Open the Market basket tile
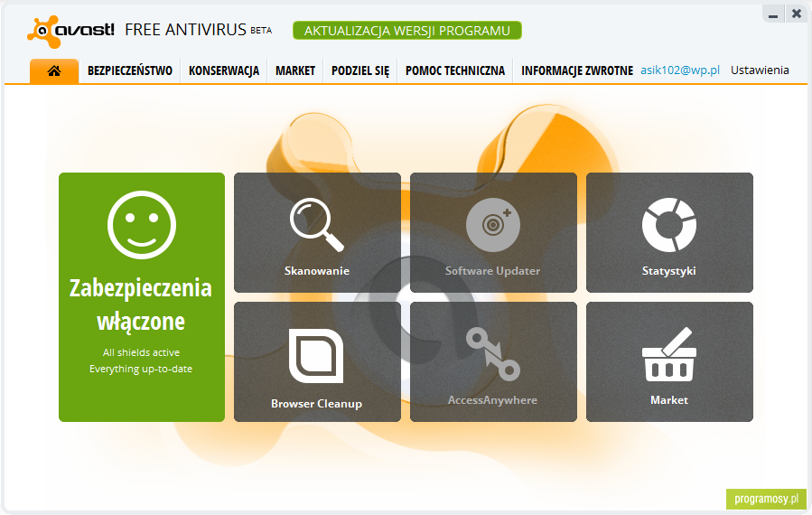Viewport: 812px width, 515px height. point(669,361)
